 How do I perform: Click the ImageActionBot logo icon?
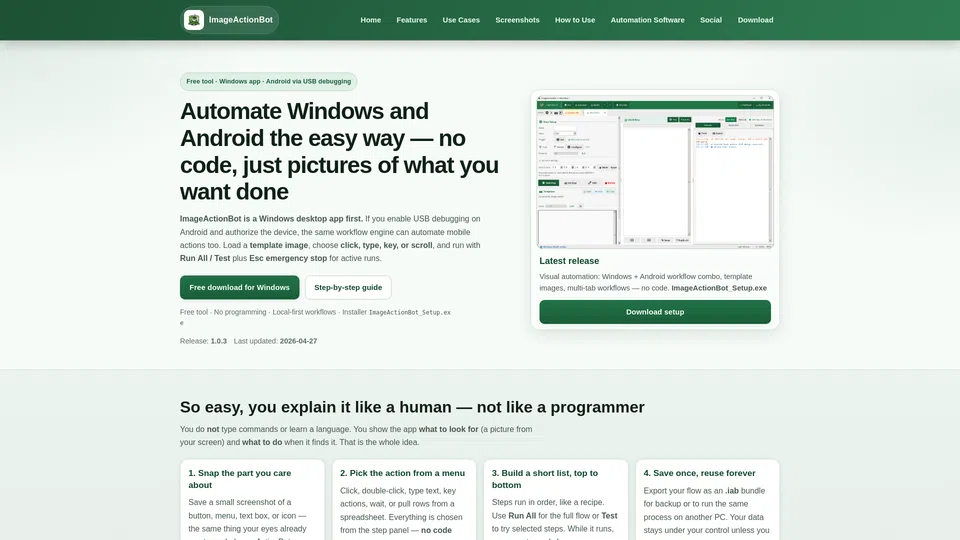click(x=194, y=20)
